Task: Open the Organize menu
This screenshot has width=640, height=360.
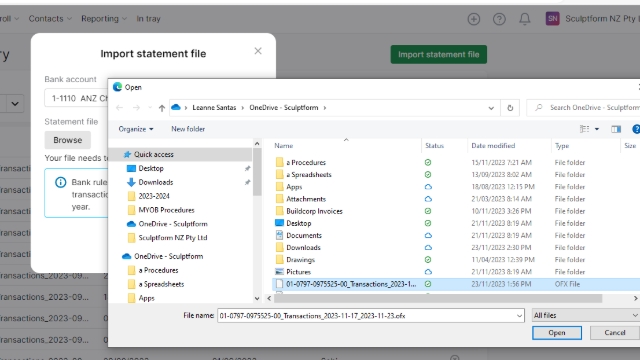Action: coord(136,129)
